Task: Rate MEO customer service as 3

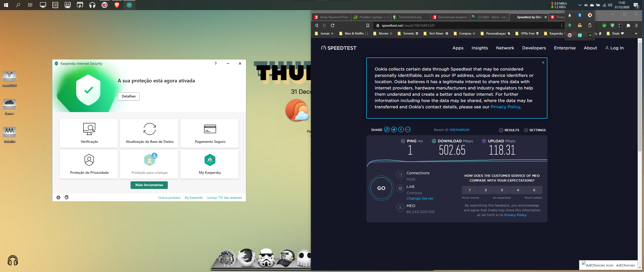Action: tap(502, 190)
